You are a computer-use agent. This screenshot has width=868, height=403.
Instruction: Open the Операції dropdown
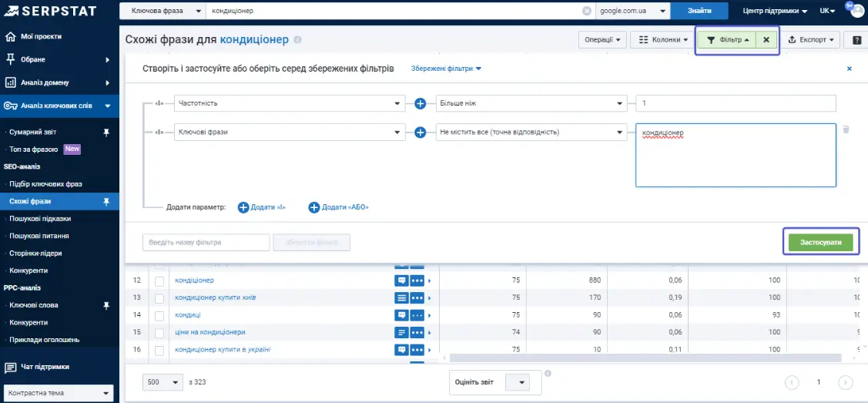(602, 40)
